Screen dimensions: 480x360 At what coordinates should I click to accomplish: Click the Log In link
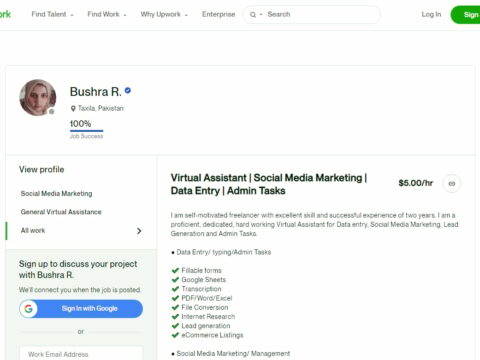tap(431, 14)
